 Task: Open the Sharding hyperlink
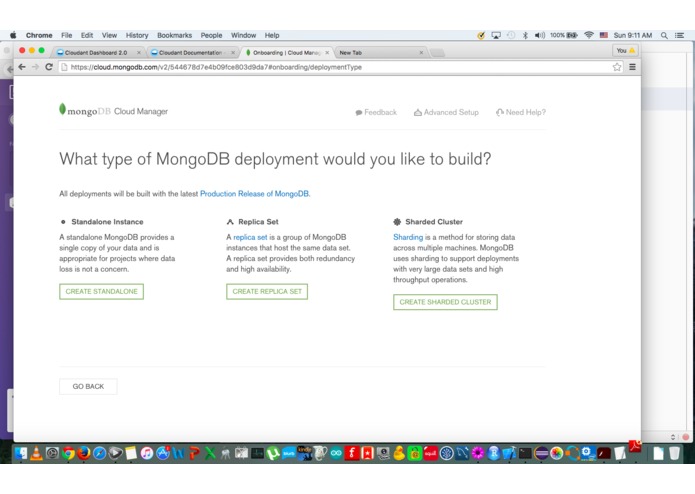click(x=408, y=237)
